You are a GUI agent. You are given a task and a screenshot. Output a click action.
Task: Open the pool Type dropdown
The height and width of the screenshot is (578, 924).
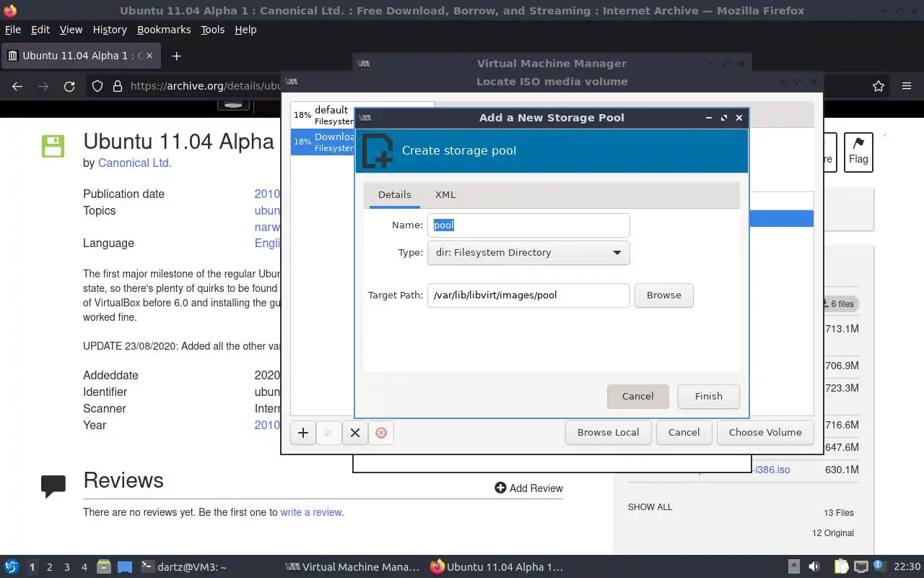point(528,253)
